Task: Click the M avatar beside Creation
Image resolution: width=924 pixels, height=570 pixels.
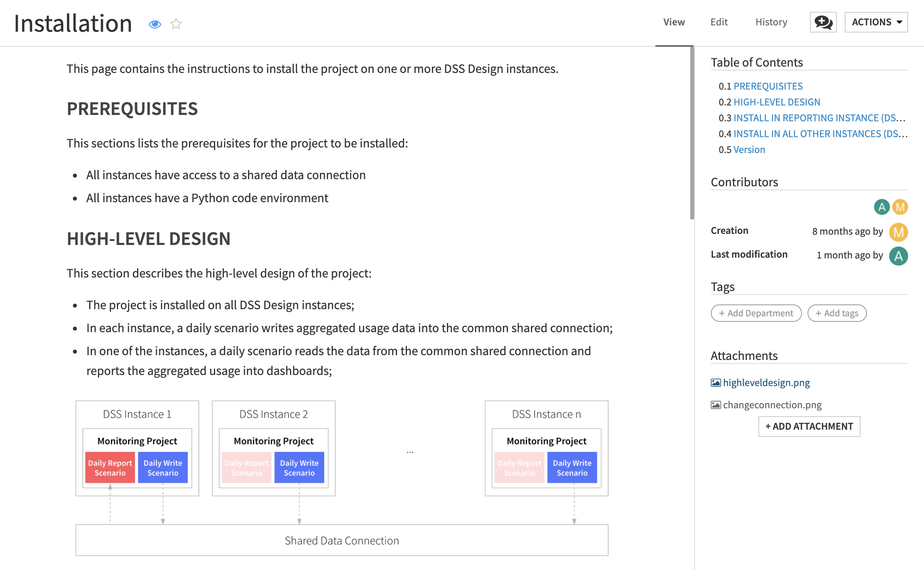Action: click(x=898, y=232)
